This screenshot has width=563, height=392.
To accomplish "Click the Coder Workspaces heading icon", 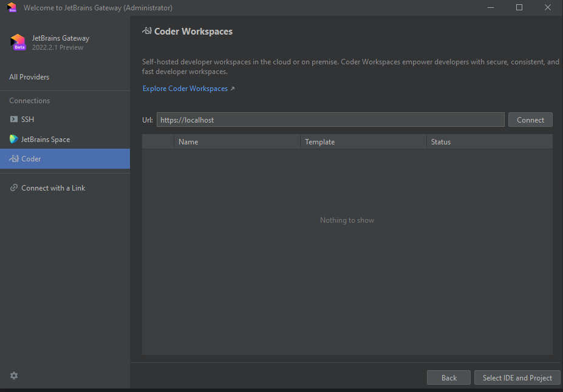I will point(147,31).
